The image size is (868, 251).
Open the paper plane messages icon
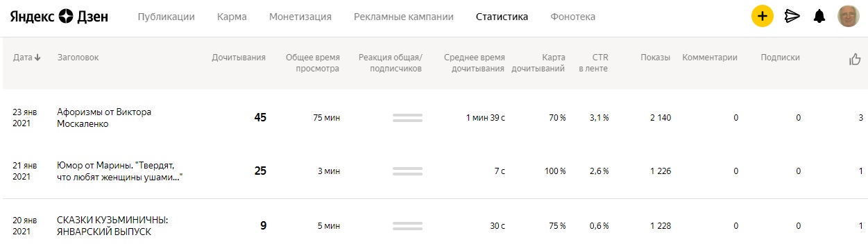click(792, 17)
